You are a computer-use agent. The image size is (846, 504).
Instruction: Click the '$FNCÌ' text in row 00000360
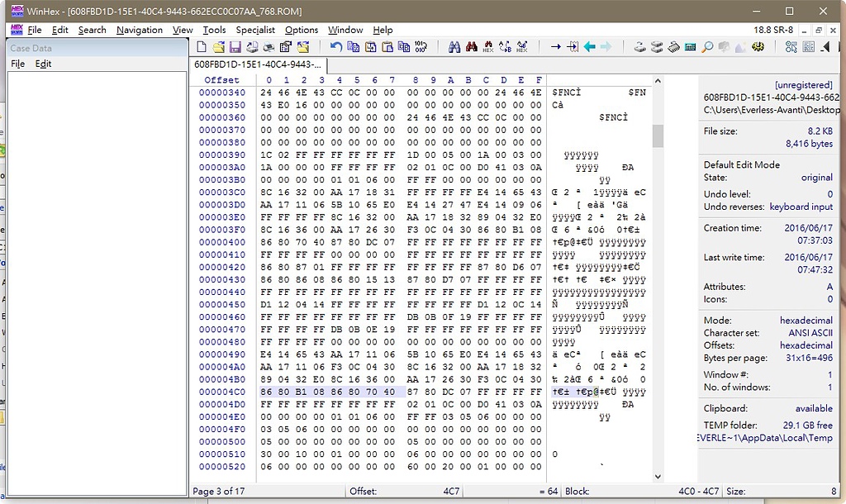[x=613, y=117]
